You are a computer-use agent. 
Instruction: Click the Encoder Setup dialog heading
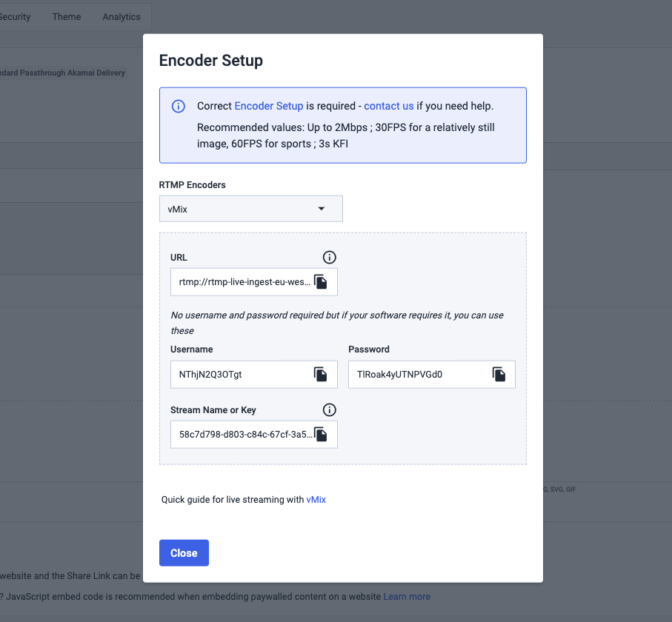(x=211, y=61)
